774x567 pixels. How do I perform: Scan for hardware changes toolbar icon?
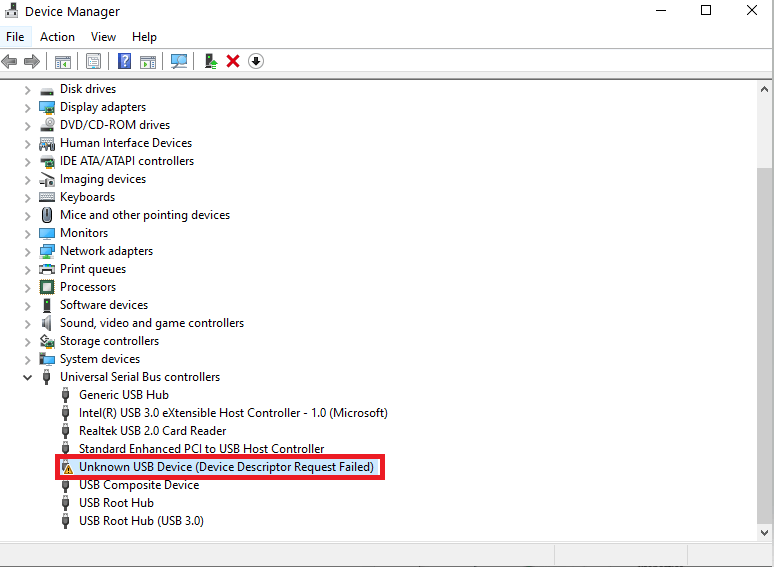tap(179, 61)
